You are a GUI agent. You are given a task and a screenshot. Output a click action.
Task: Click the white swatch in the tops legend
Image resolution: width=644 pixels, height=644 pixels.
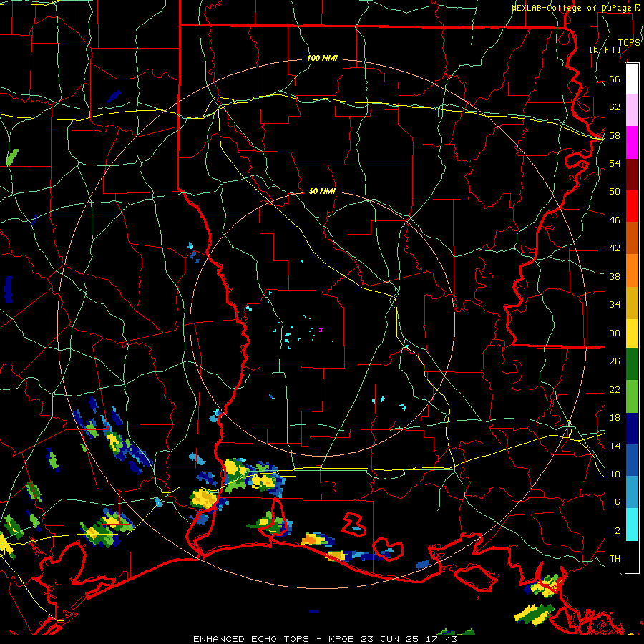coord(632,79)
